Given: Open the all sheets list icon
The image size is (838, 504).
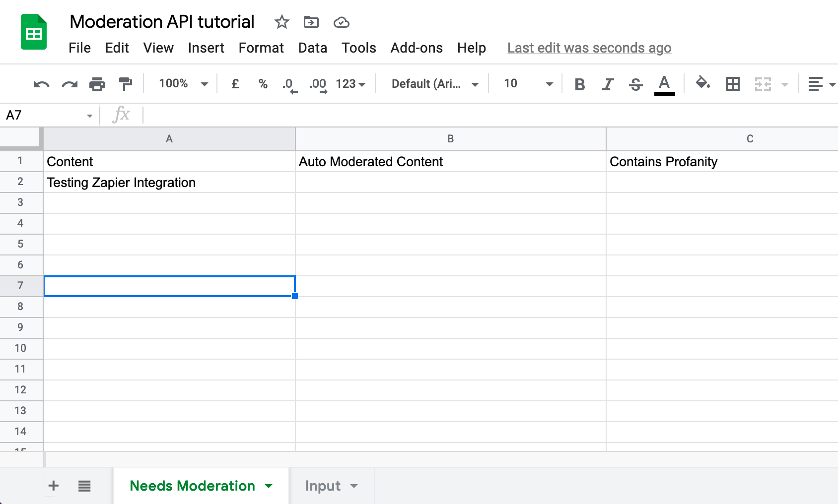Looking at the screenshot, I should point(84,486).
